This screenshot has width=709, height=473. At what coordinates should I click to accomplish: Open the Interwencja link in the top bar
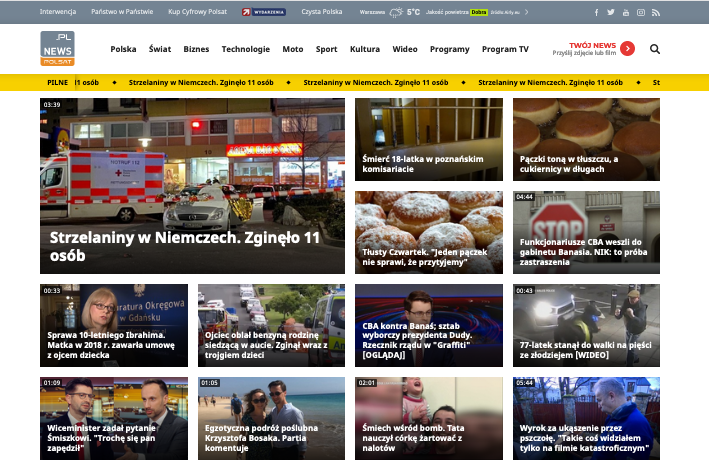tap(60, 12)
